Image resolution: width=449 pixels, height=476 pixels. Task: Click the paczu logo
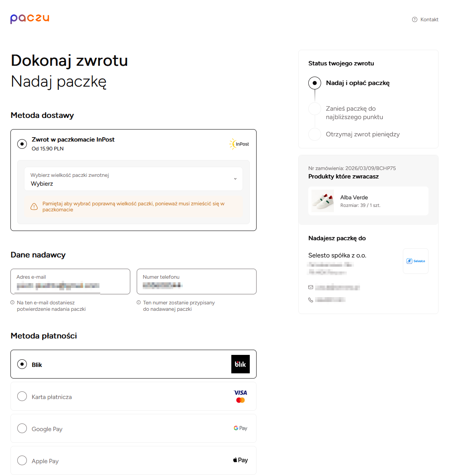[x=30, y=19]
